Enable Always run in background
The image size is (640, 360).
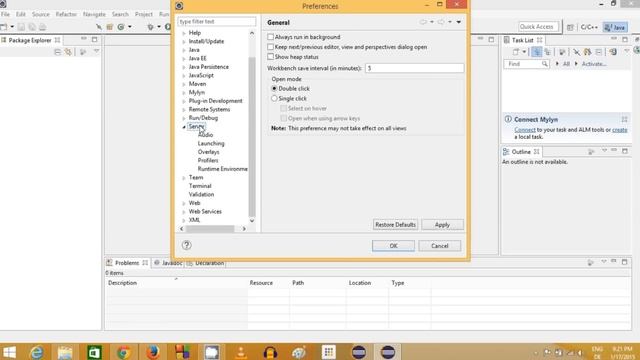pos(270,37)
